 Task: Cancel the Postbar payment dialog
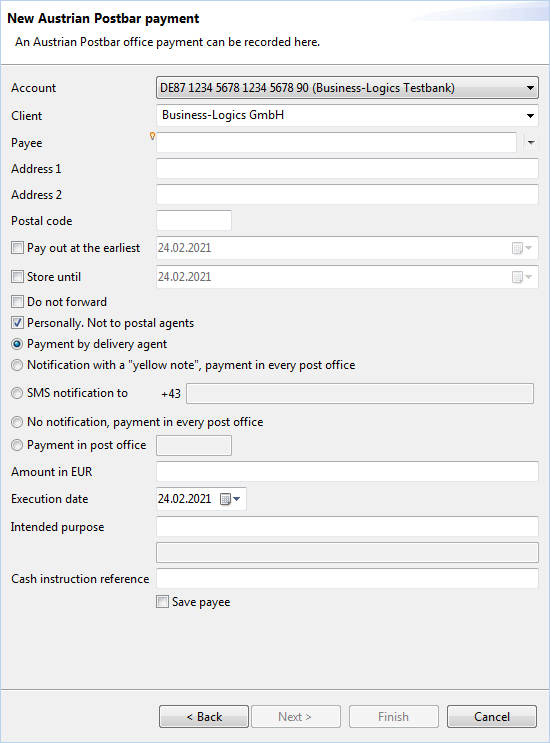[492, 716]
